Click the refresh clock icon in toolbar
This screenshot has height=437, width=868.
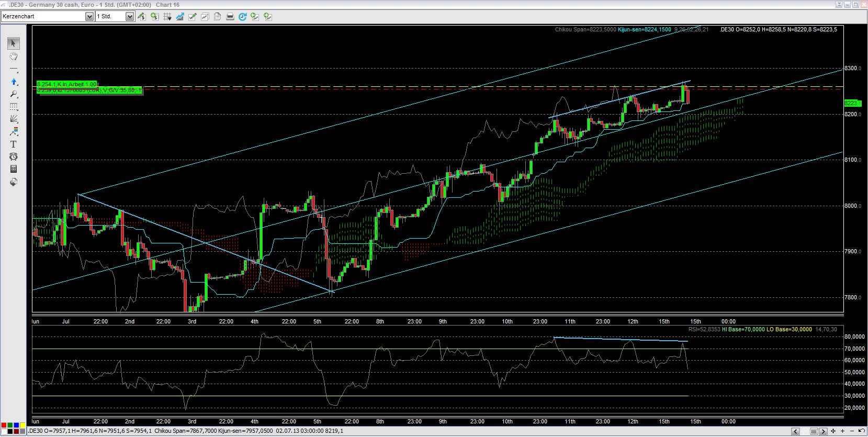[242, 17]
